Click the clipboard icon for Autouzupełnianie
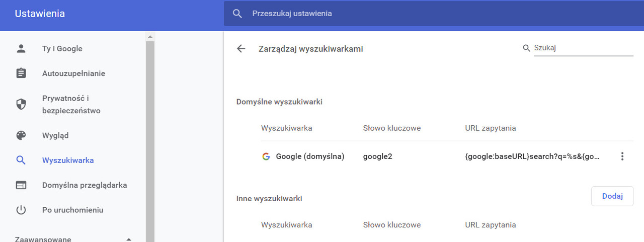 (x=21, y=73)
